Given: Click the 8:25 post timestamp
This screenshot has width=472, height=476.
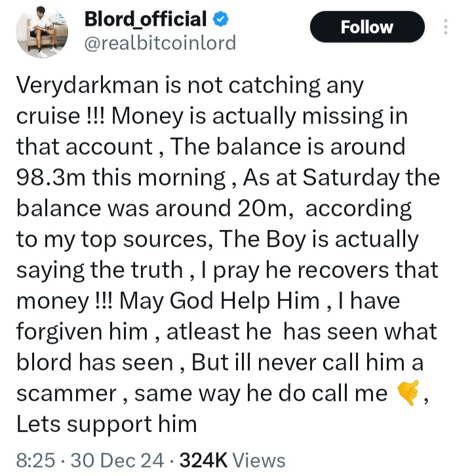Looking at the screenshot, I should point(31,460).
